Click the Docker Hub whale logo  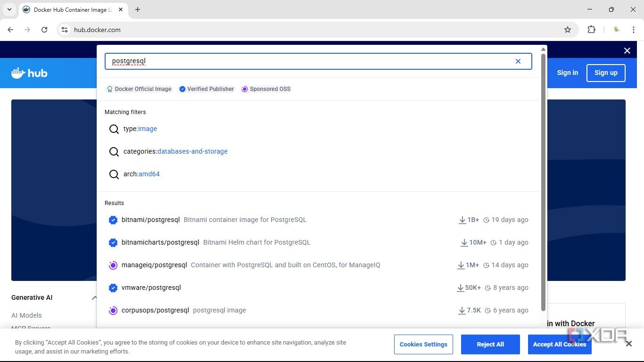(29, 73)
